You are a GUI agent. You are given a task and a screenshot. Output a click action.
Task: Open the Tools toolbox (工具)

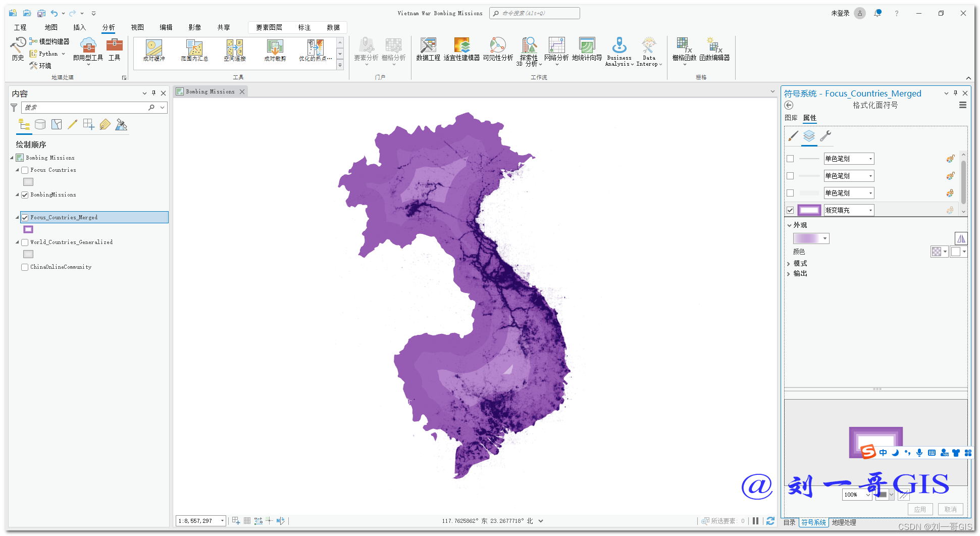(x=115, y=50)
